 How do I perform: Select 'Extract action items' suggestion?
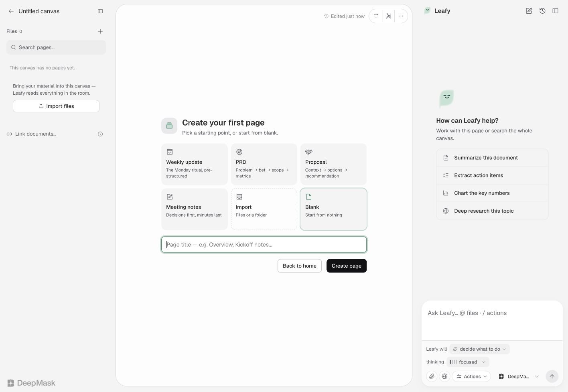pyautogui.click(x=492, y=175)
